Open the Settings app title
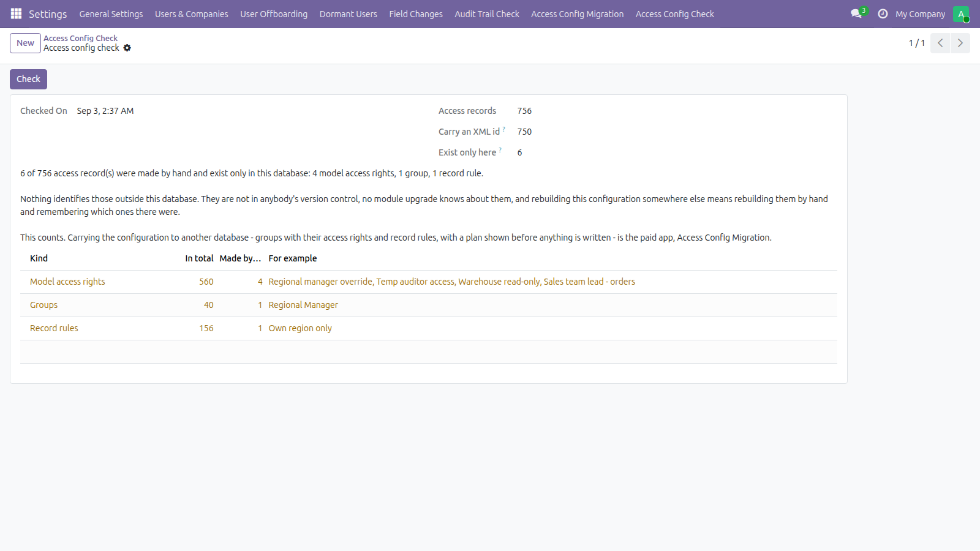The height and width of the screenshot is (551, 980). coord(48,14)
